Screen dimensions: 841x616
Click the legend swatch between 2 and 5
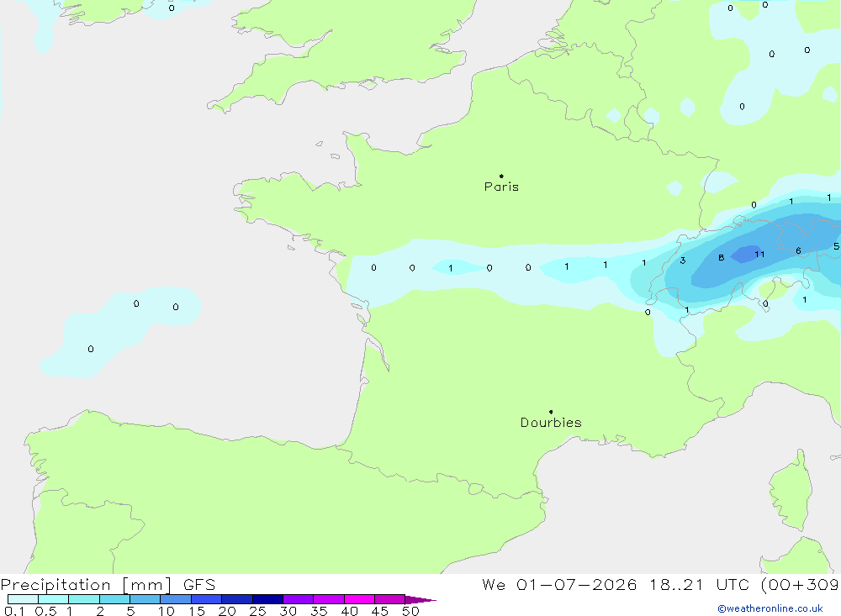pos(114,599)
